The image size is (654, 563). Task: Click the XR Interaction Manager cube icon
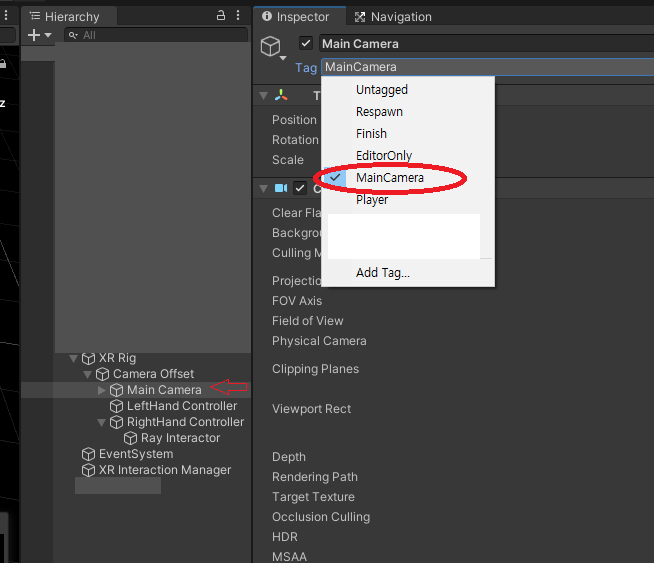[x=88, y=470]
